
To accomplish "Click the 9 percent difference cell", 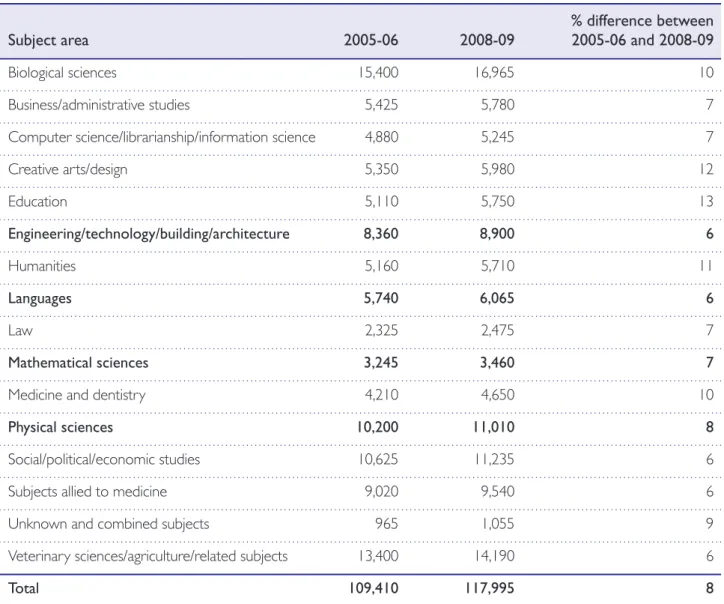I will tap(710, 524).
